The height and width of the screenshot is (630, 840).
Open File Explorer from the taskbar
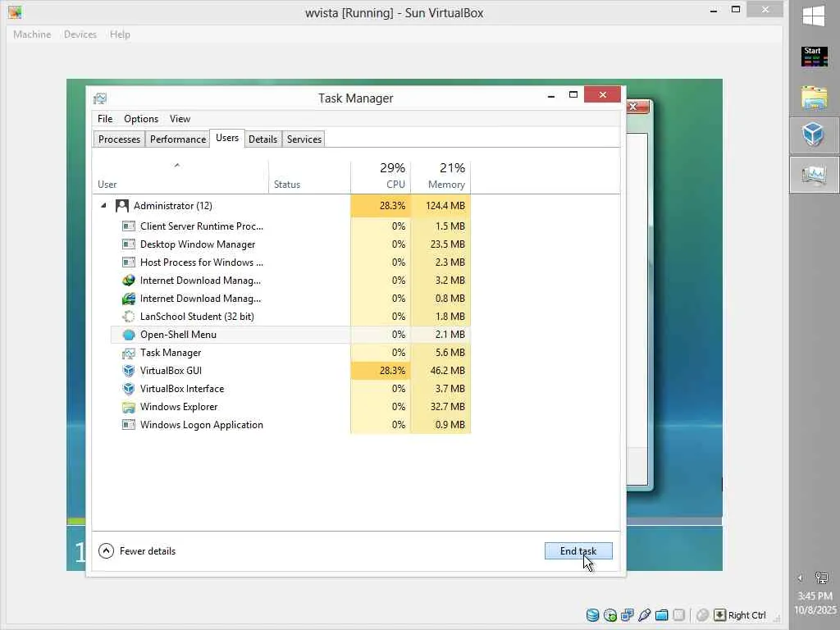coord(815,98)
